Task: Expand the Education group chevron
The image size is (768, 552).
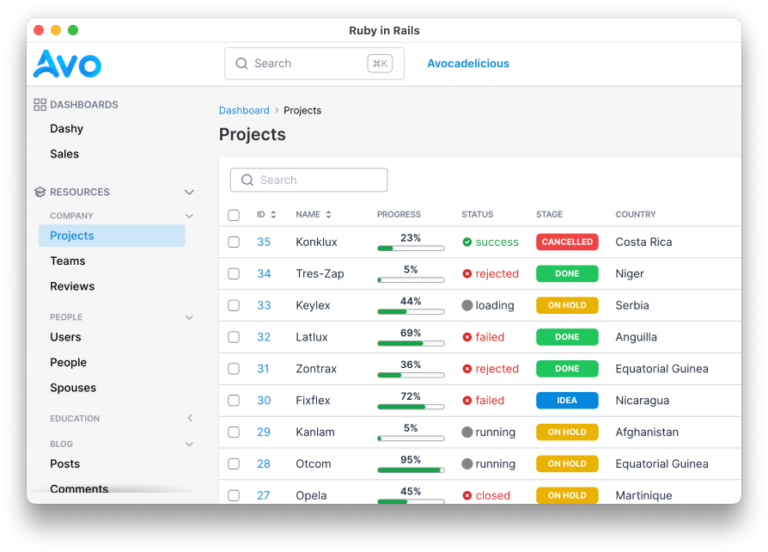Action: coord(190,418)
